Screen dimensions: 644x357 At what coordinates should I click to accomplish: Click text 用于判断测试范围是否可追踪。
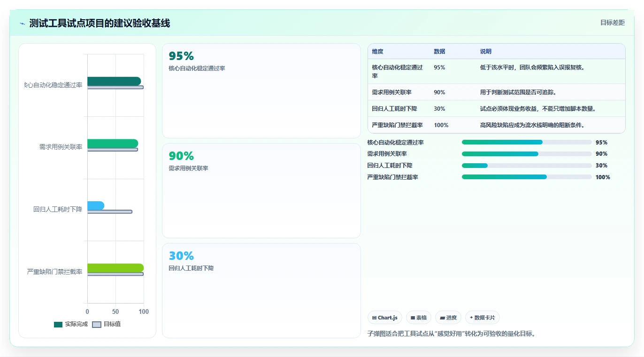[x=518, y=92]
